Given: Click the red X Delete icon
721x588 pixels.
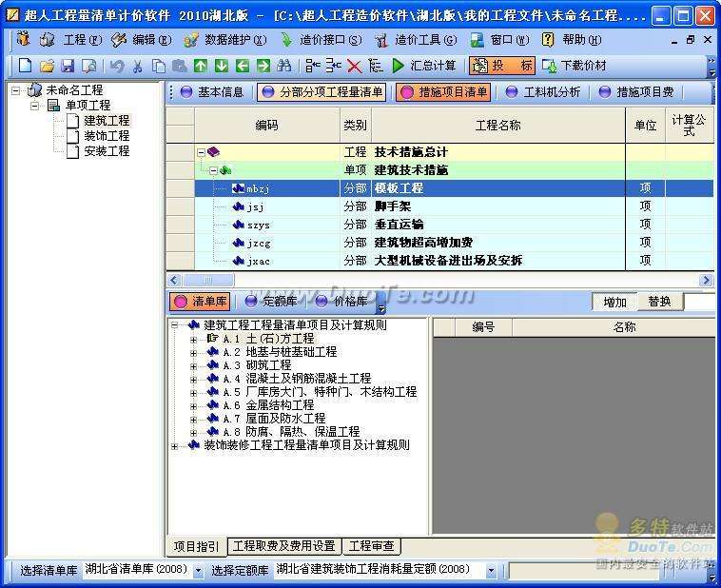Looking at the screenshot, I should pyautogui.click(x=354, y=67).
